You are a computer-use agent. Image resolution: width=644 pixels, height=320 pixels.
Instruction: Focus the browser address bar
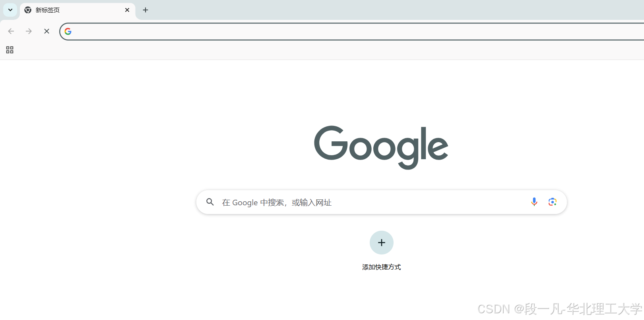[352, 31]
